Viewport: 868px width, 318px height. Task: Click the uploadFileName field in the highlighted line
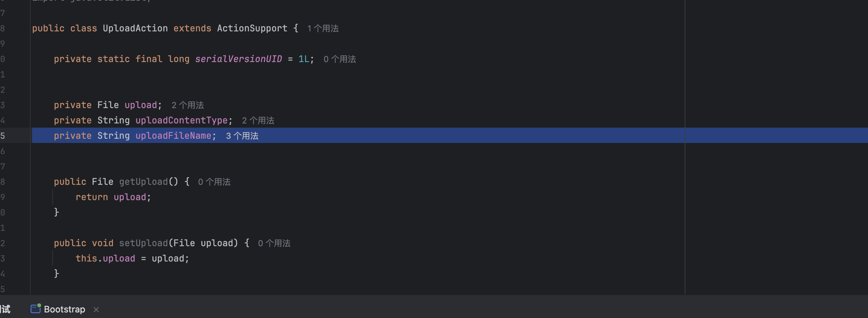173,136
